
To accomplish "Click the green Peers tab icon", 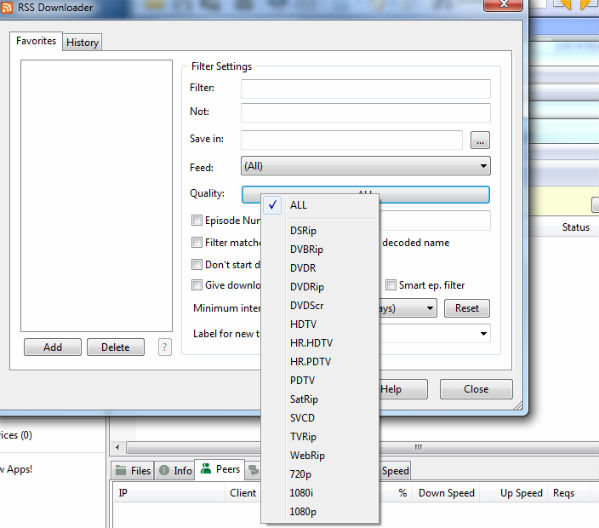I will tap(206, 469).
